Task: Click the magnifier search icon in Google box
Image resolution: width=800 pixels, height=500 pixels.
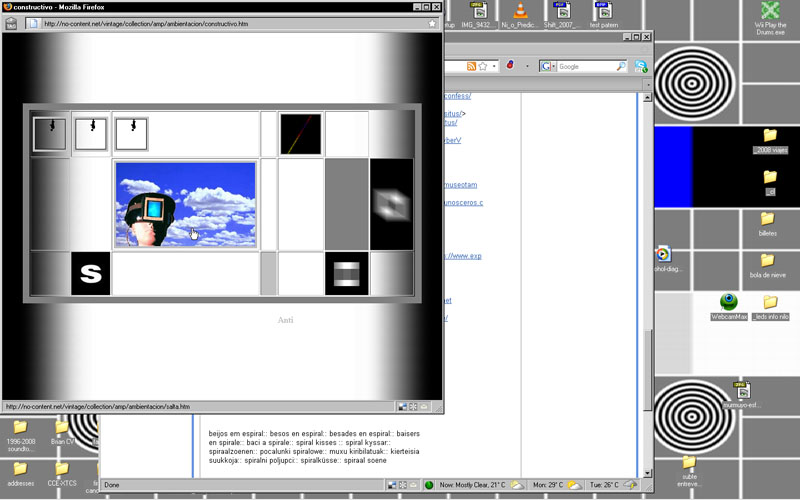Action: tap(621, 66)
